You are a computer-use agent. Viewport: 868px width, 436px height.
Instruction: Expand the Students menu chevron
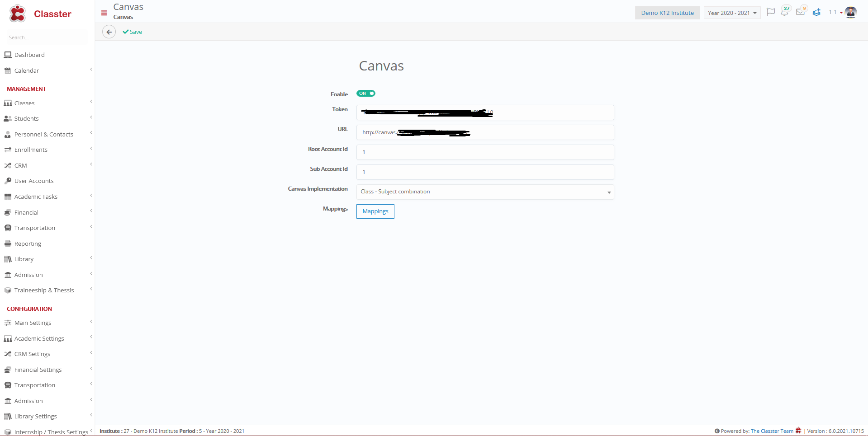pos(91,117)
